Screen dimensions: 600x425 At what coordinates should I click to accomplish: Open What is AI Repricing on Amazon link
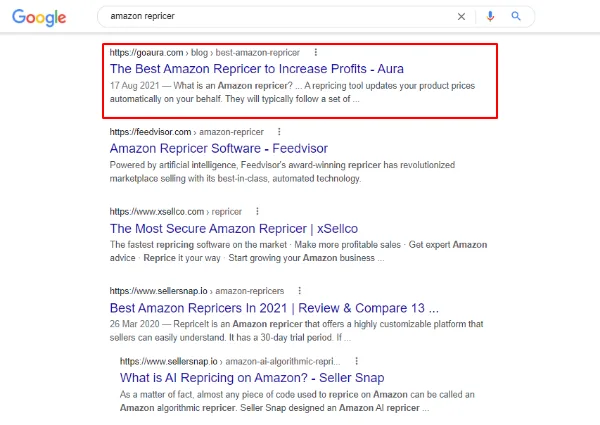coord(252,378)
